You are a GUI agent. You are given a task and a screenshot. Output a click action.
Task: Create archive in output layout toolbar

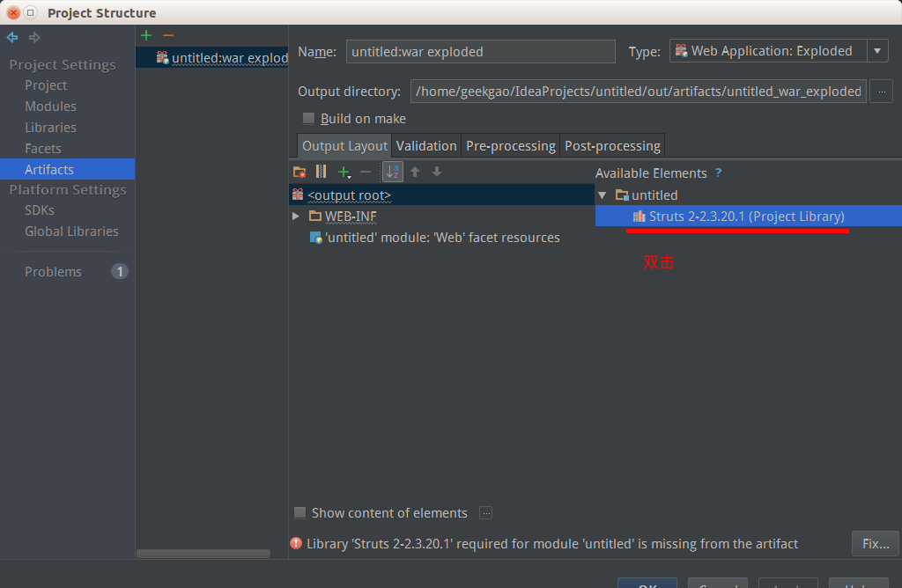coord(321,172)
